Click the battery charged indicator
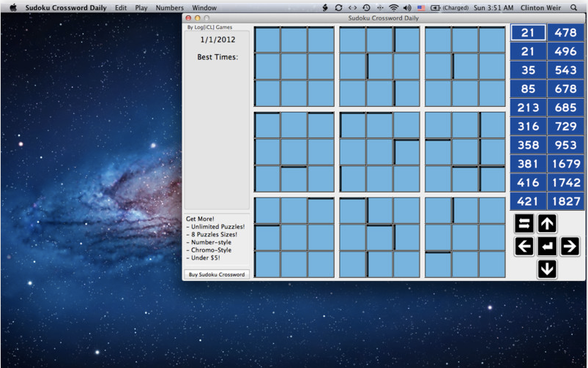Screen dimensions: 588x368 450,7
